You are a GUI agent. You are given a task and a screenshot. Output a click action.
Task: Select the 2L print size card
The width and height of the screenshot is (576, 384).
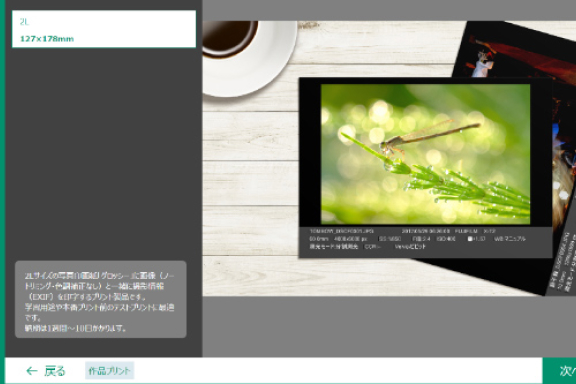pyautogui.click(x=104, y=29)
